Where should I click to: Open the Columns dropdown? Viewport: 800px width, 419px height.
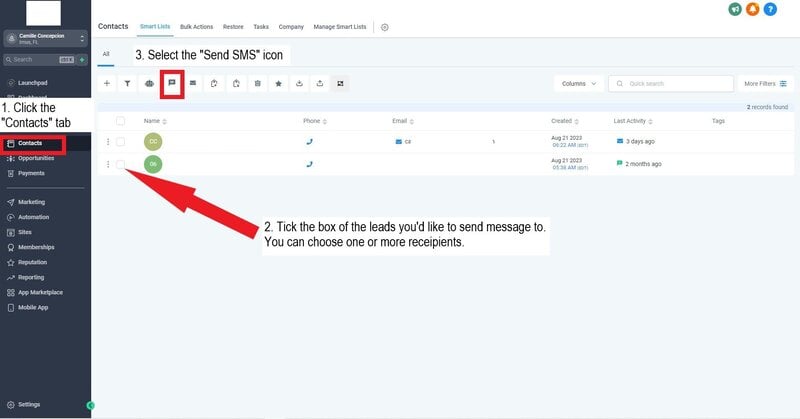pos(579,84)
